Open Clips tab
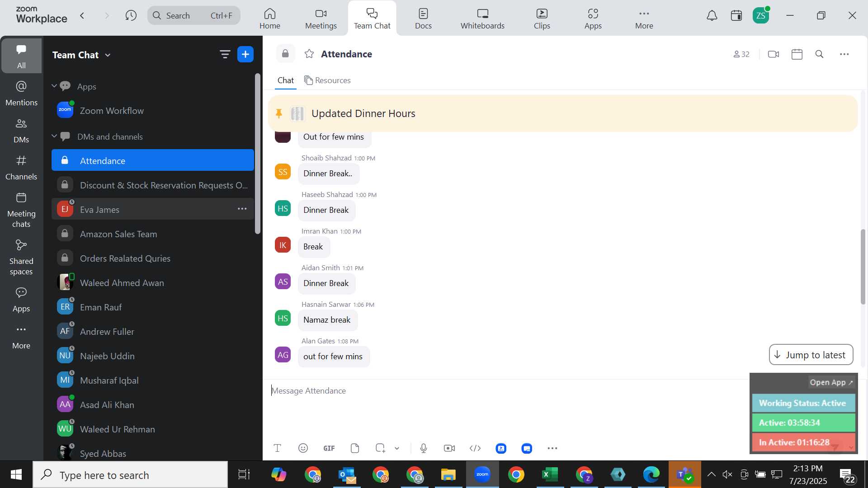Viewport: 868px width, 488px height. click(542, 19)
